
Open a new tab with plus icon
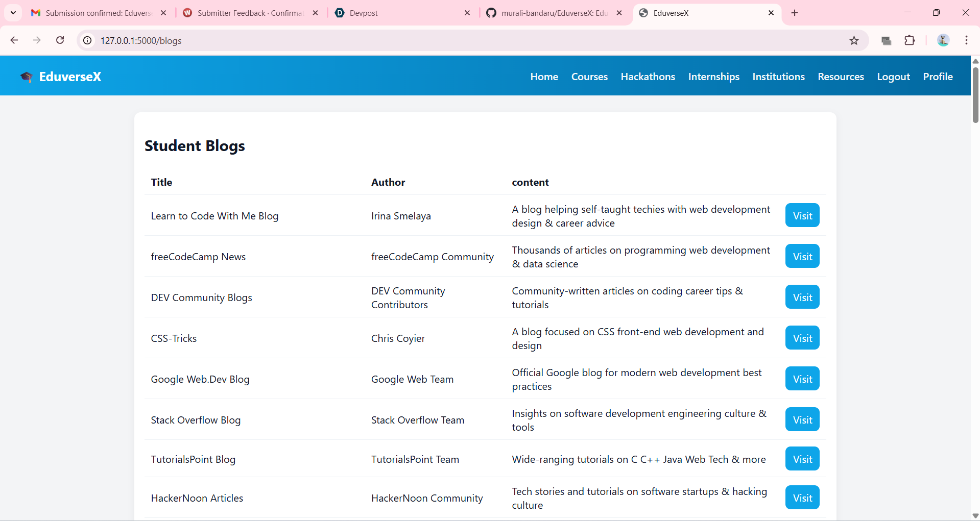click(795, 13)
